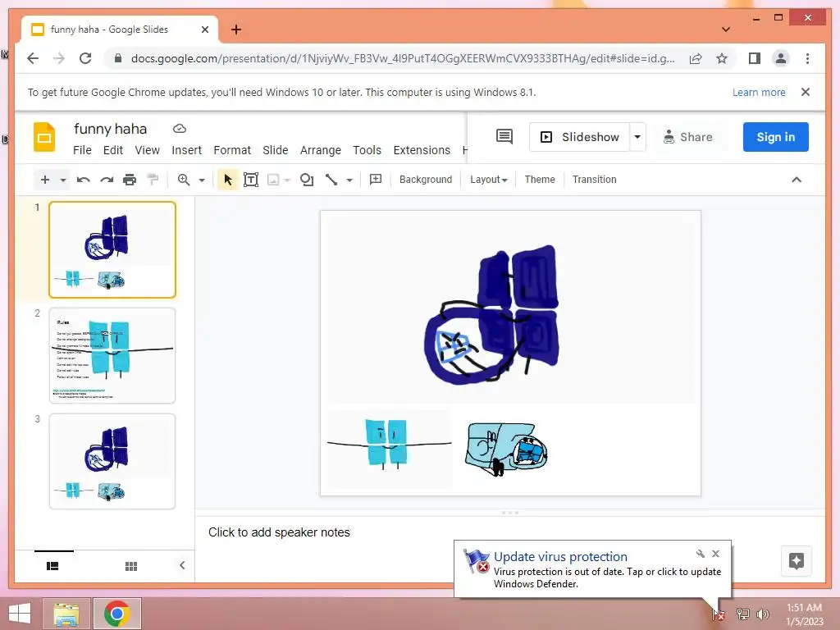The height and width of the screenshot is (630, 840).
Task: Open the Transition panel
Action: (594, 180)
